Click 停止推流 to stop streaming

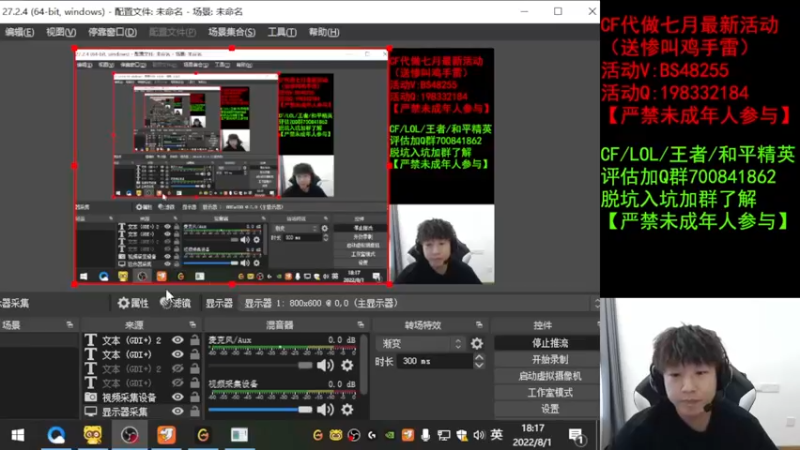tap(549, 343)
